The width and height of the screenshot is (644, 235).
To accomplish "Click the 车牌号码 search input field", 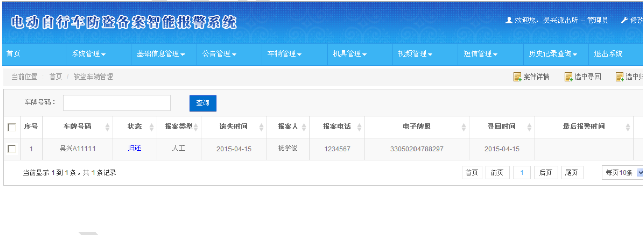I will pyautogui.click(x=117, y=103).
